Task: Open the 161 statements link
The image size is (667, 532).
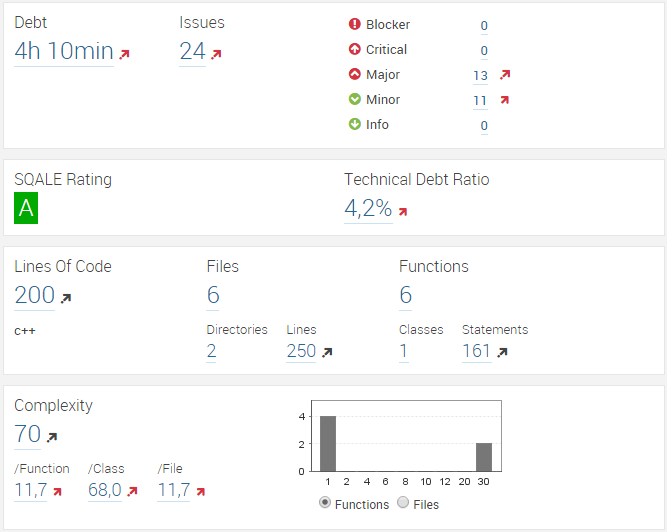Action: (476, 351)
